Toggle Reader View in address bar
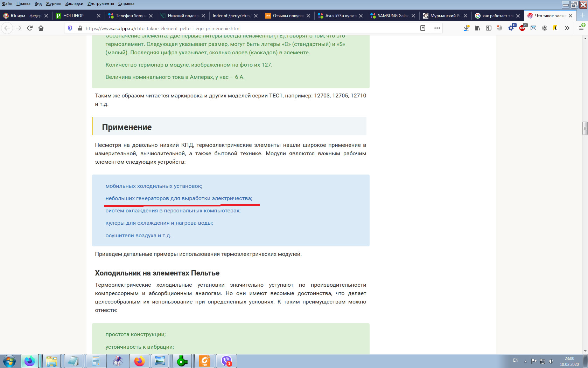This screenshot has height=368, width=588. (423, 28)
